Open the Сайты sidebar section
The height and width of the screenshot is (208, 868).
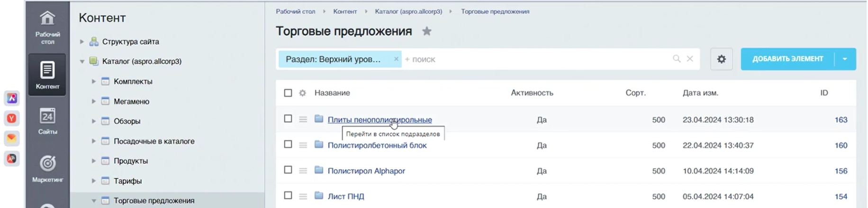(x=47, y=121)
